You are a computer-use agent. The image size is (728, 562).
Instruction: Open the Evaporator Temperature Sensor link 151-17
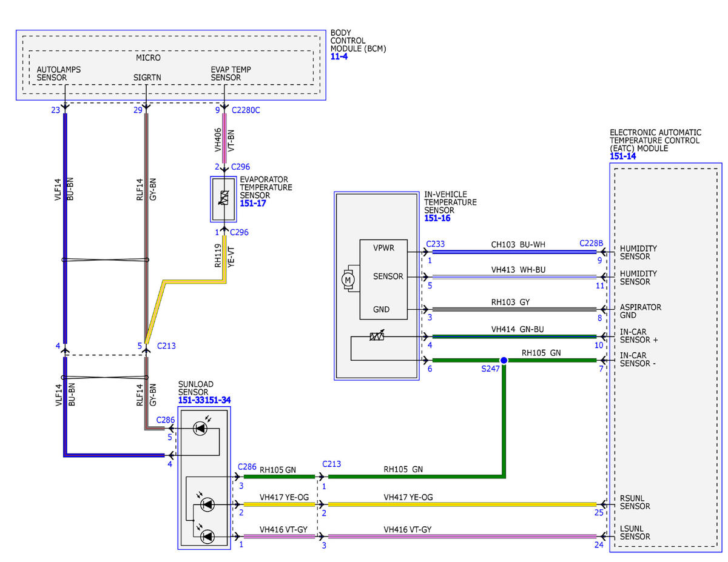(x=253, y=203)
